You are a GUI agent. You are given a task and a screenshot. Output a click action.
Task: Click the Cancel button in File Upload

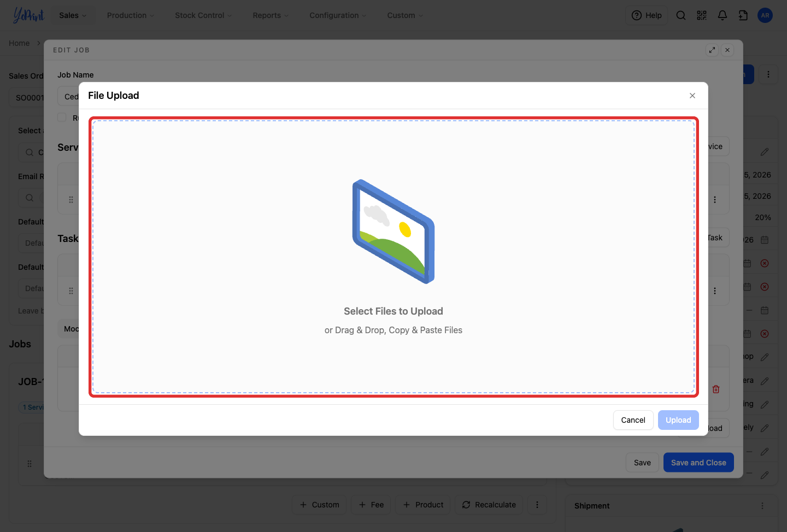(x=633, y=420)
